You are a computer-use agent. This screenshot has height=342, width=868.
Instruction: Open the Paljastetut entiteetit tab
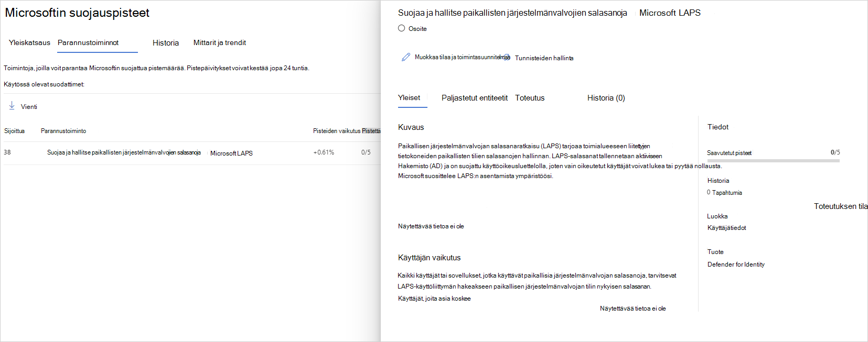point(475,98)
